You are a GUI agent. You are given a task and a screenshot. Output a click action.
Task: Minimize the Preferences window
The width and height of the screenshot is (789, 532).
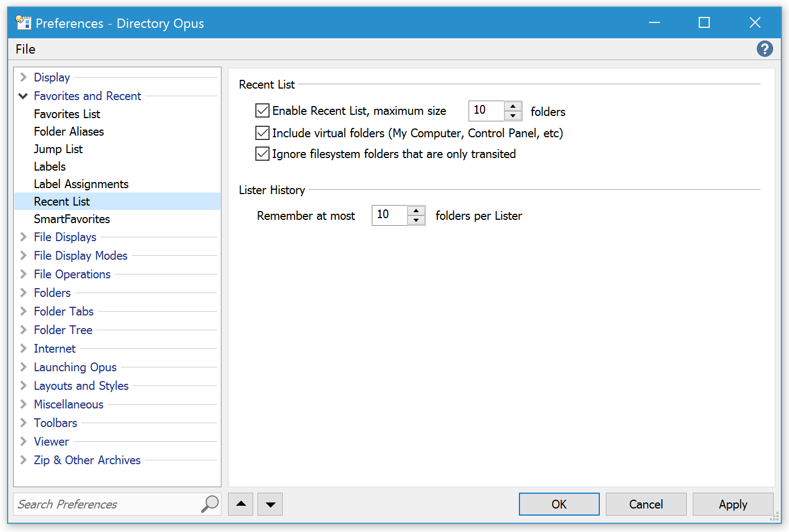654,22
